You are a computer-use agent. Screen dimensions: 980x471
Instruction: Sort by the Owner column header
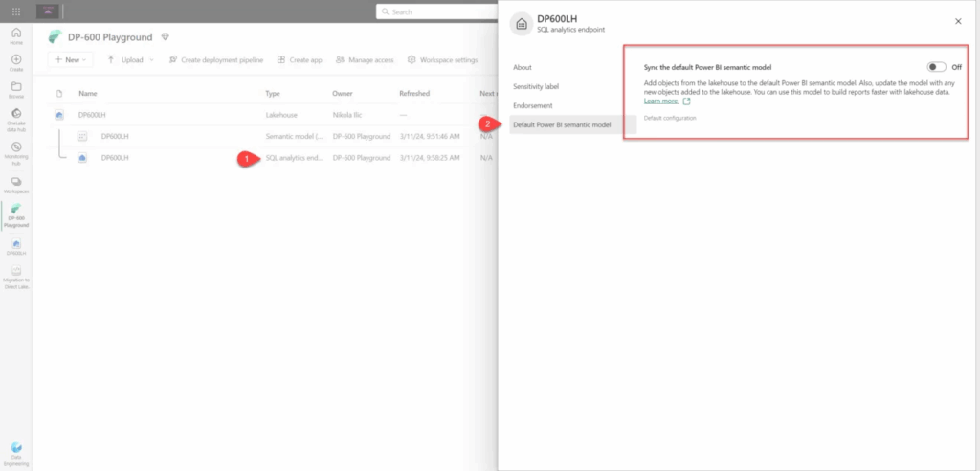(343, 93)
